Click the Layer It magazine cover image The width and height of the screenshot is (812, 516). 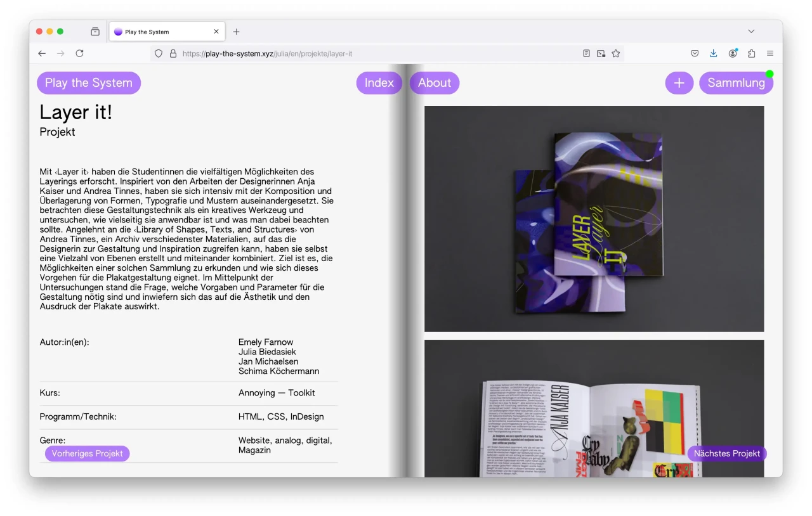click(x=594, y=219)
